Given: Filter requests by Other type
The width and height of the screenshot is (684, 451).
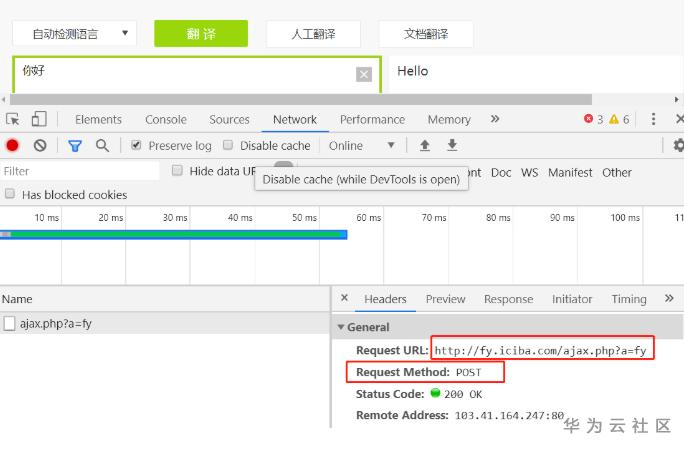Looking at the screenshot, I should tap(617, 173).
